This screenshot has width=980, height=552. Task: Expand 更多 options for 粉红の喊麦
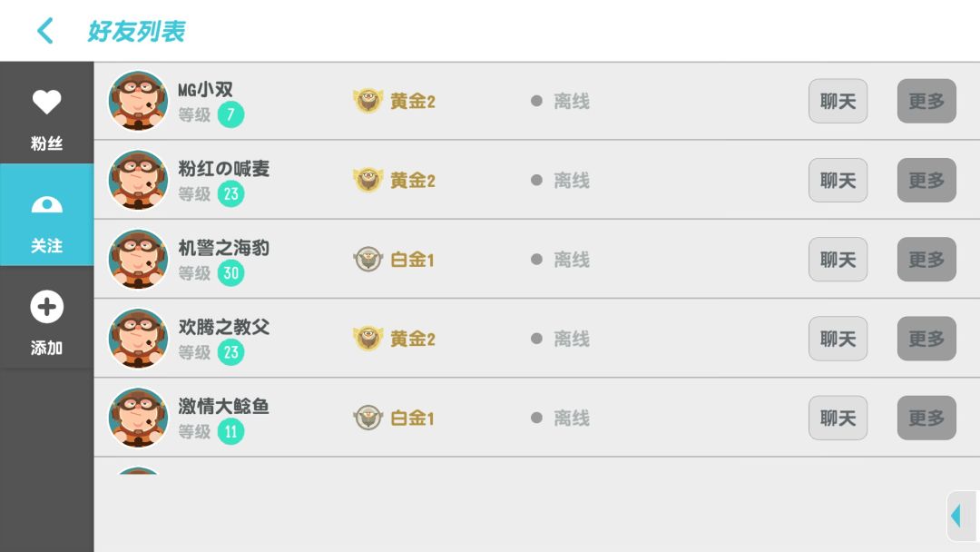click(926, 180)
